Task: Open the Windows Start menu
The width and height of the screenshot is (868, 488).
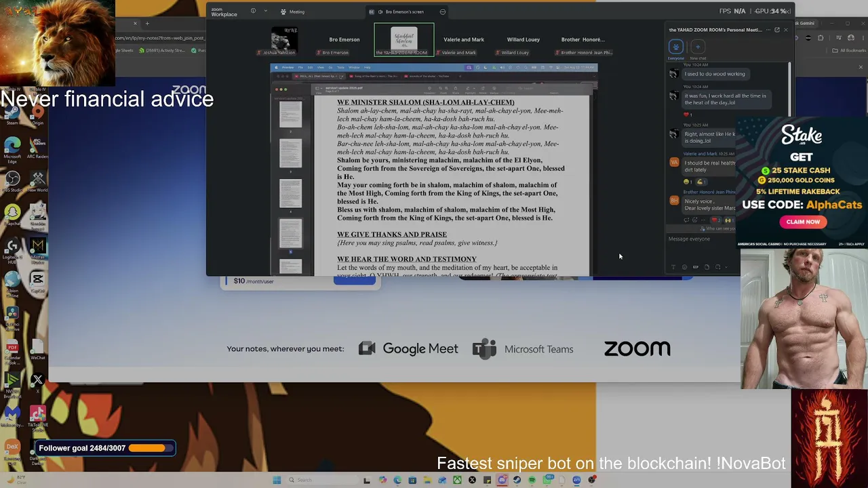Action: click(277, 480)
